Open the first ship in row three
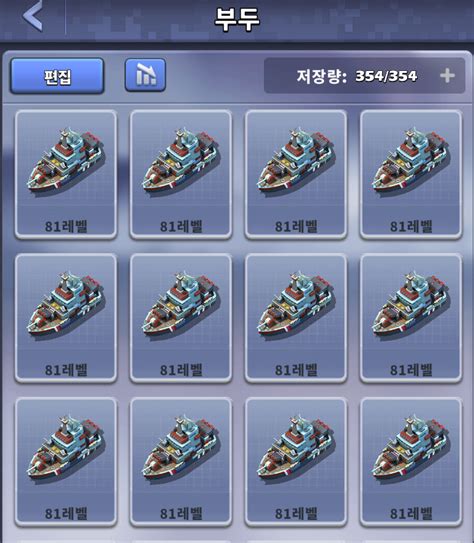Viewport: 474px width, 543px height. pyautogui.click(x=66, y=462)
